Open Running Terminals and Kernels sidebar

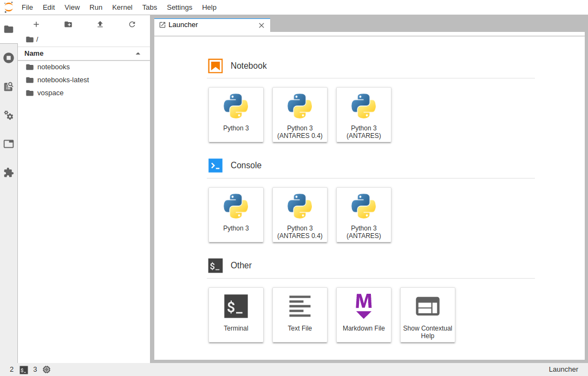tap(9, 58)
